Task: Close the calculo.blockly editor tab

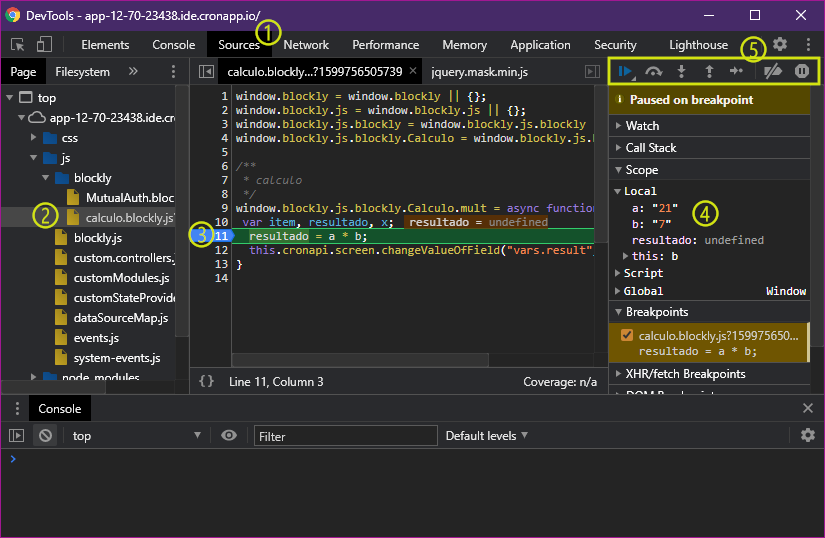Action: (x=413, y=71)
